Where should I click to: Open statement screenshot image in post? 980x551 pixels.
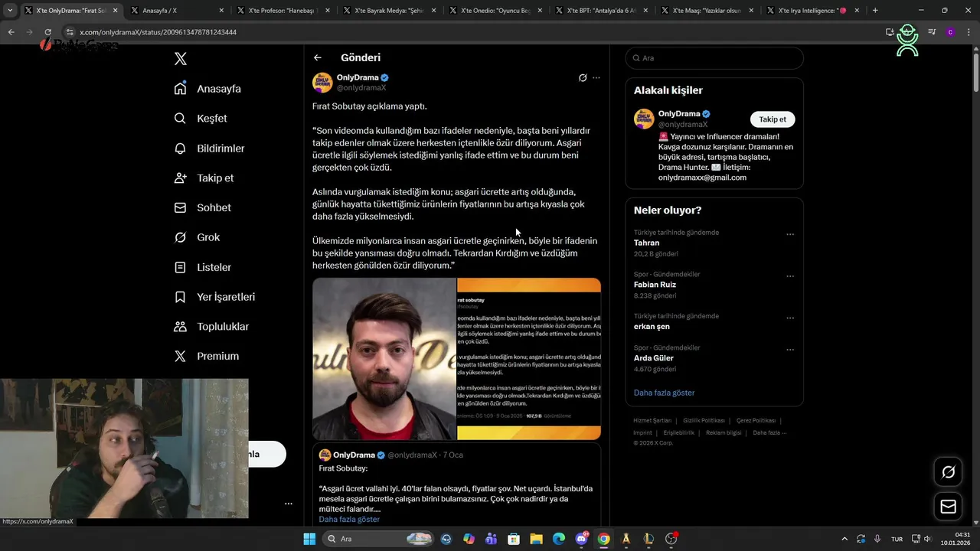529,359
